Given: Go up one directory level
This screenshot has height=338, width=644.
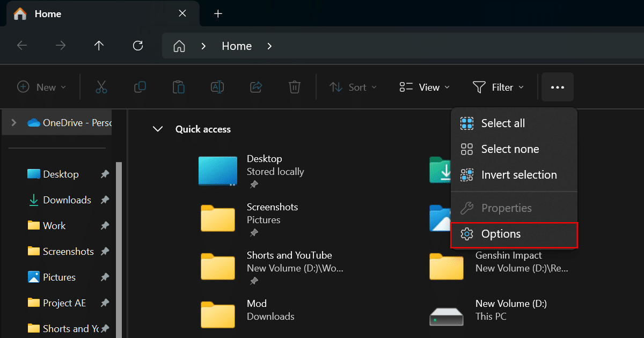Looking at the screenshot, I should click(x=99, y=46).
